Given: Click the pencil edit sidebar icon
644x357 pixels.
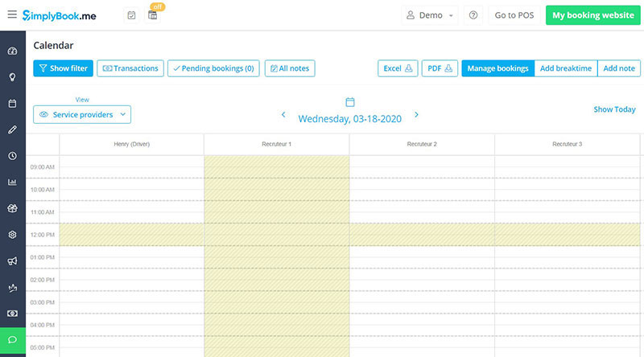Looking at the screenshot, I should point(12,129).
